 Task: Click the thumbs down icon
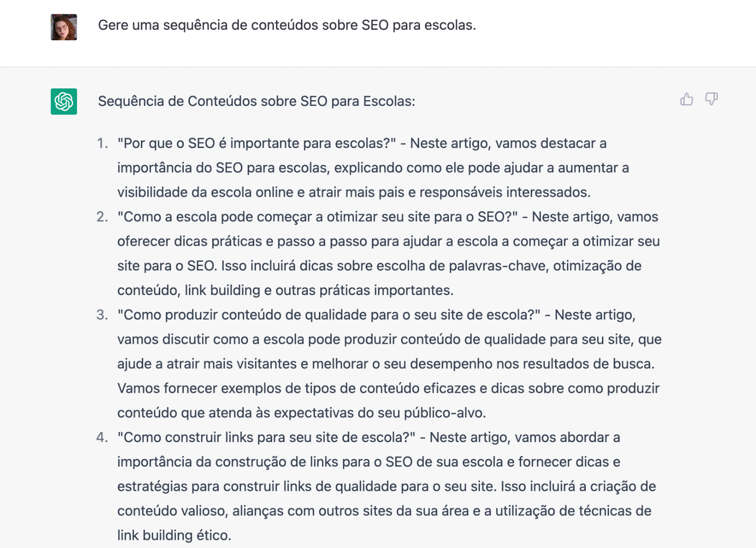tap(711, 99)
